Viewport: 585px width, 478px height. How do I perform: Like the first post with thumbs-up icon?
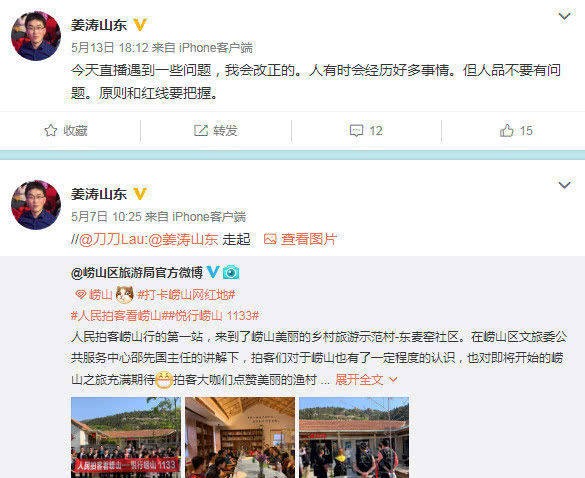click(507, 131)
